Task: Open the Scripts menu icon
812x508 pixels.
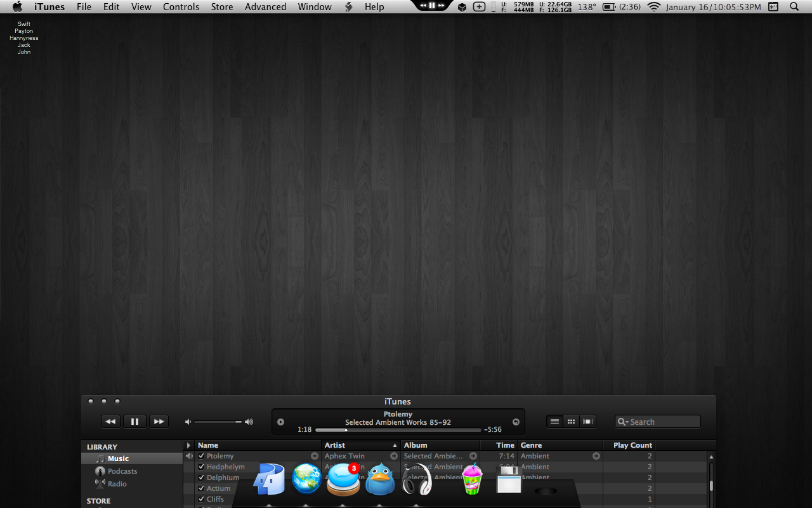Action: click(348, 7)
